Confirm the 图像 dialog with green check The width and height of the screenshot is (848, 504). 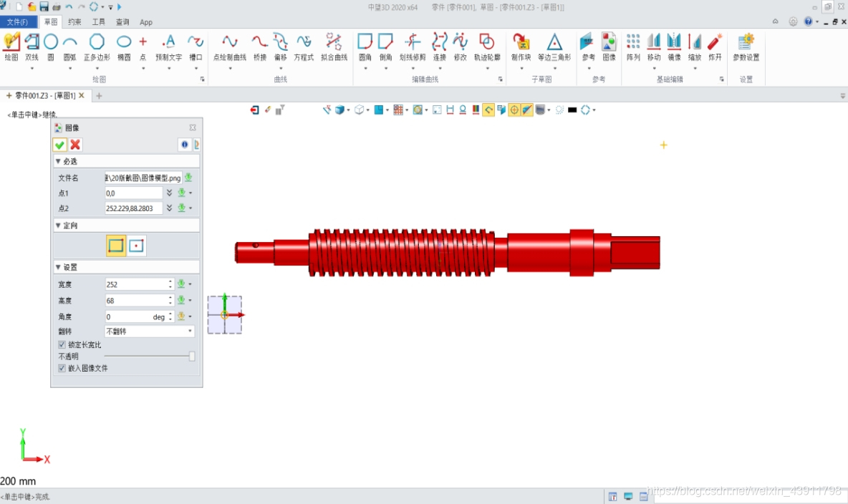[x=60, y=145]
